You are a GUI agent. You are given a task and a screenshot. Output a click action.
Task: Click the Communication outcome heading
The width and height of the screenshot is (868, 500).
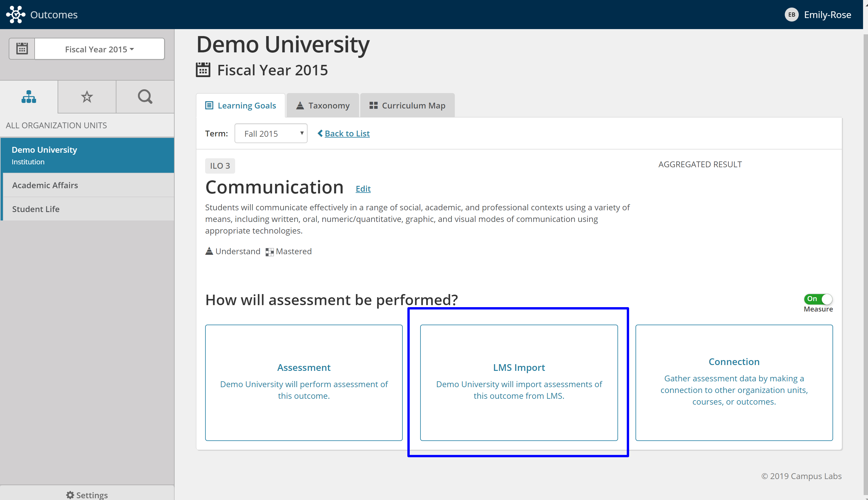[x=274, y=187]
